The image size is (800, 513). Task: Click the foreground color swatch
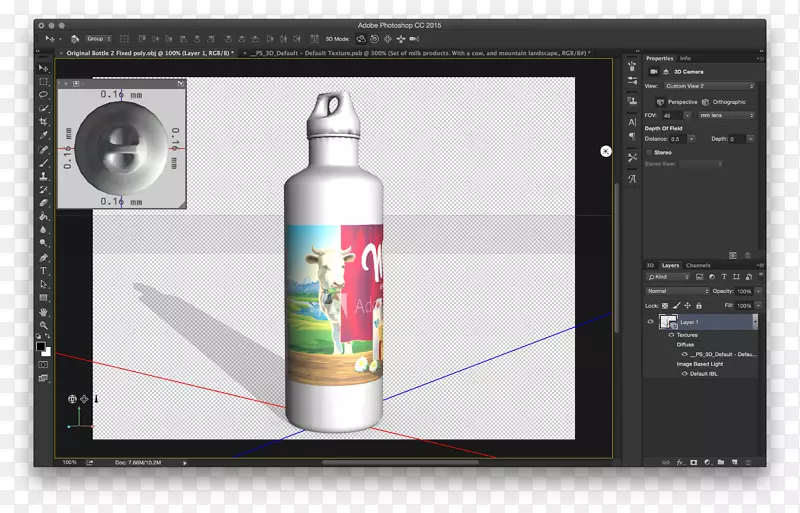point(41,347)
